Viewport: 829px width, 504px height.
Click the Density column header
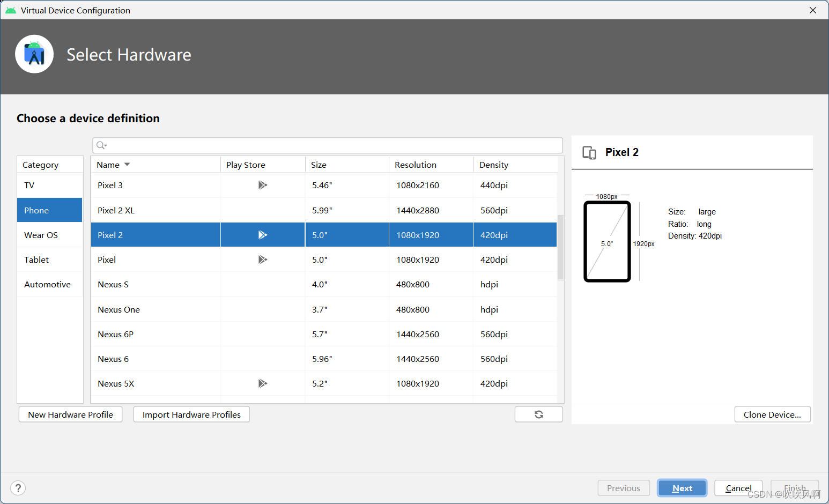[x=515, y=165]
